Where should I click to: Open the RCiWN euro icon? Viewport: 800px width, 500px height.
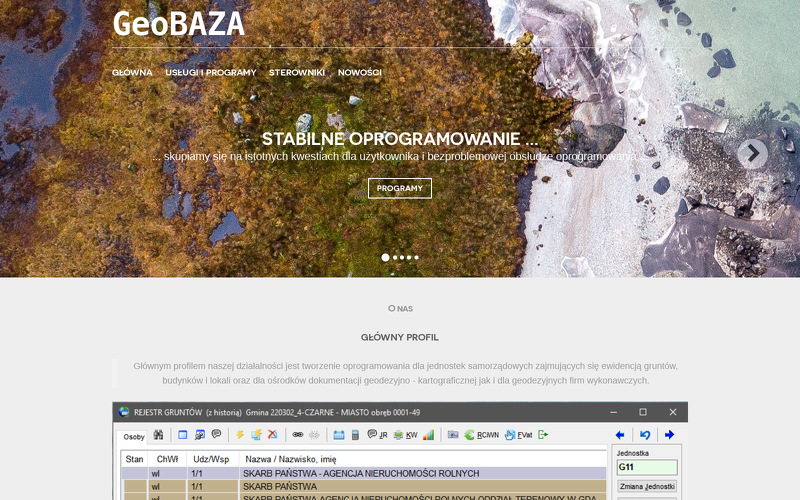pos(481,435)
